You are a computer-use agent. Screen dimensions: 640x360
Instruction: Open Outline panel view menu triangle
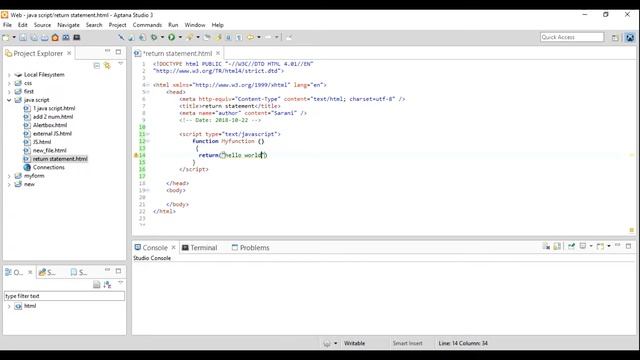tap(120, 282)
